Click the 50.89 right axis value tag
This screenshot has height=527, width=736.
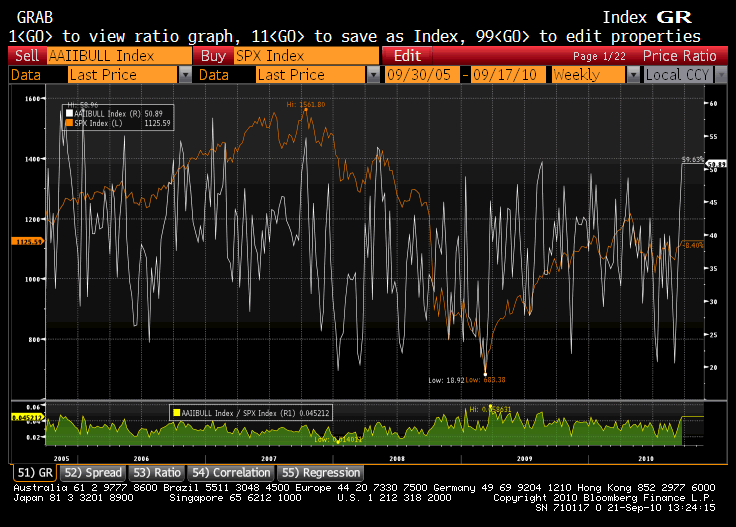click(716, 164)
